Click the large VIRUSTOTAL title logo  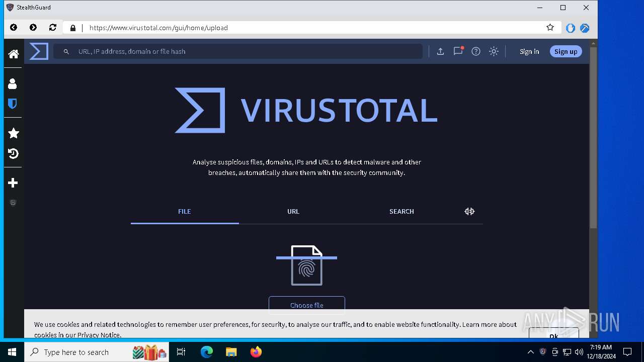tap(306, 110)
